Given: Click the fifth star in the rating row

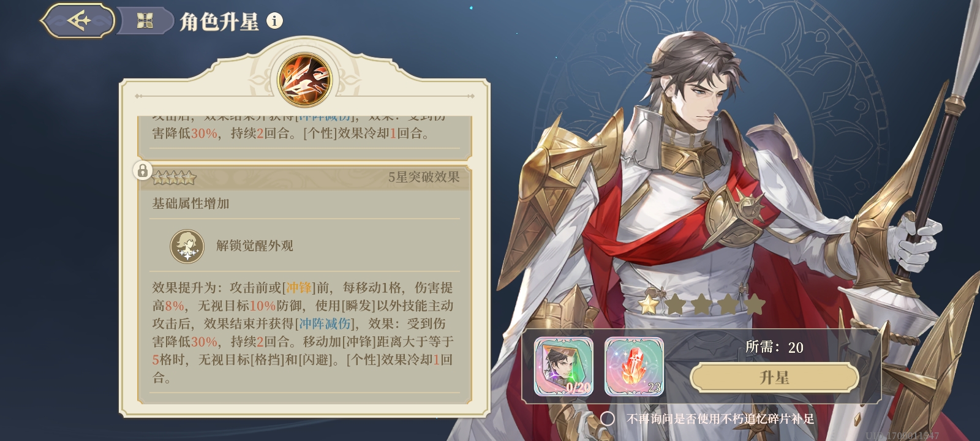Looking at the screenshot, I should point(755,304).
